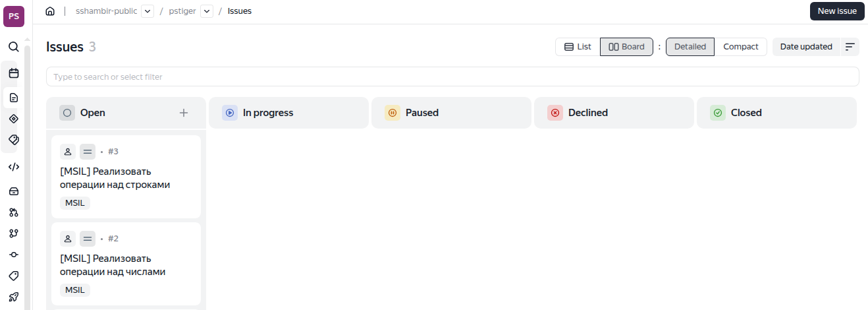Expand the pstiger repository dropdown

(x=207, y=11)
